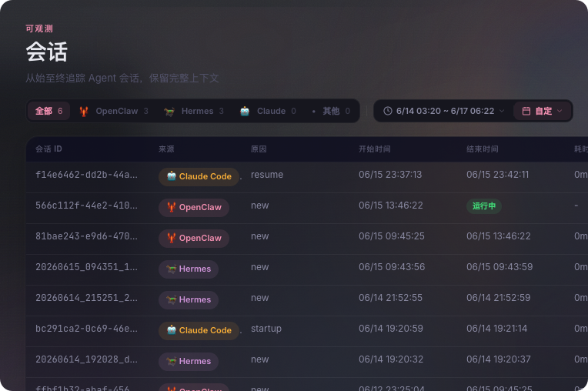This screenshot has height=391, width=588.
Task: Open session 20260614_215251_2...
Action: click(86, 298)
